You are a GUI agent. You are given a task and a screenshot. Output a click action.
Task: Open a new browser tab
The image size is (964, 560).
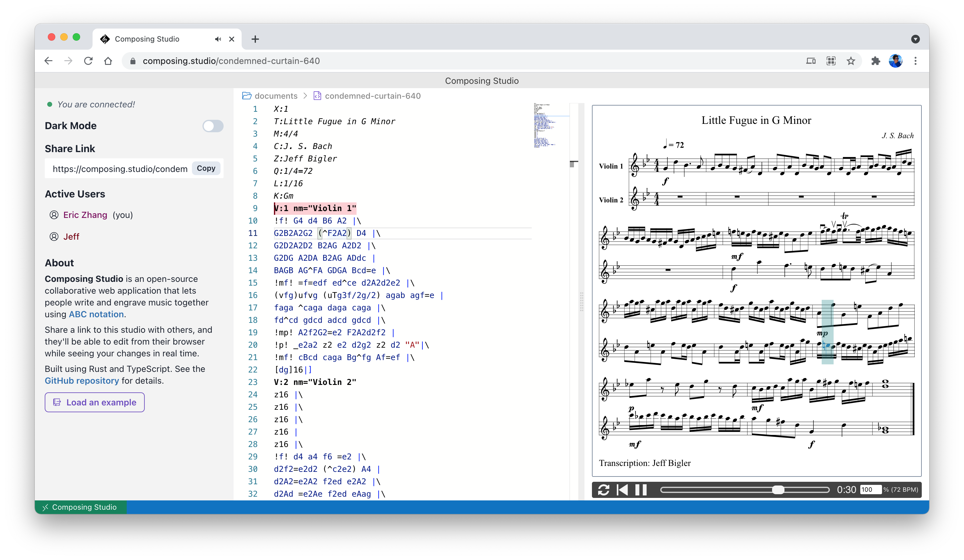255,39
